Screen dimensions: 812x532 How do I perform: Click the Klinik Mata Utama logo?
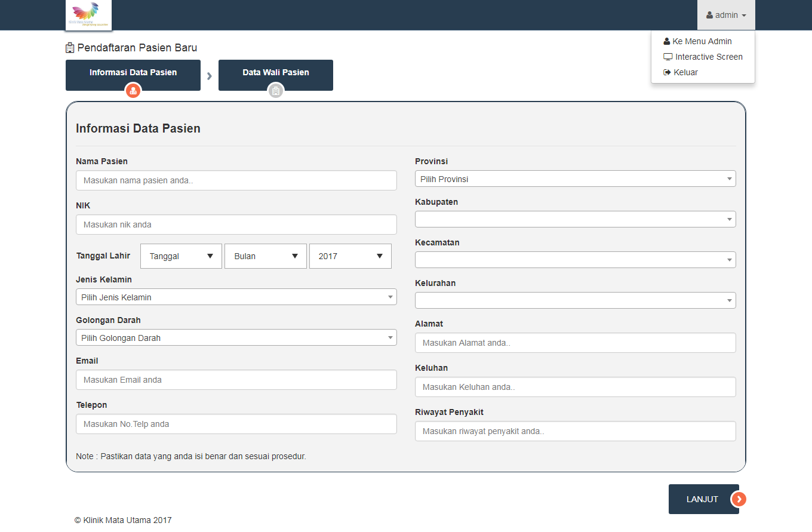88,15
